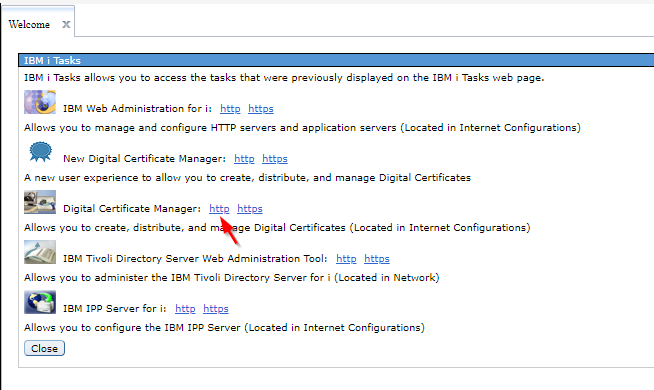Launch Digital Certificate Manager over http
654x390 pixels.
click(x=219, y=209)
